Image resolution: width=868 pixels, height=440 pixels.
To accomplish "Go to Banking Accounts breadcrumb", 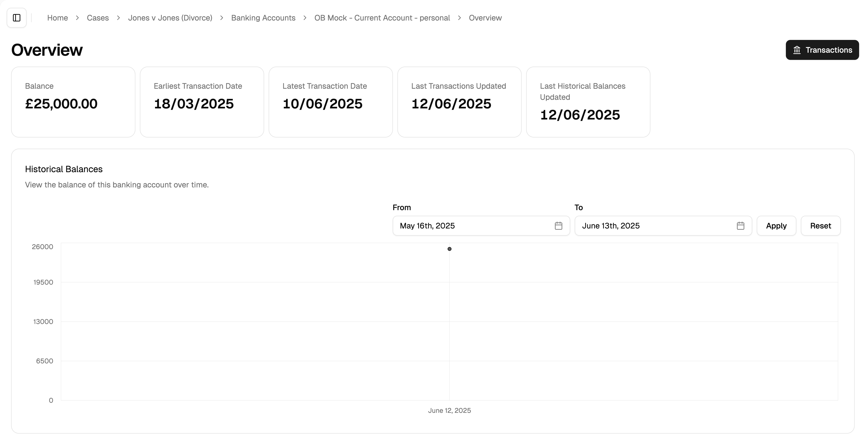I will pos(263,18).
